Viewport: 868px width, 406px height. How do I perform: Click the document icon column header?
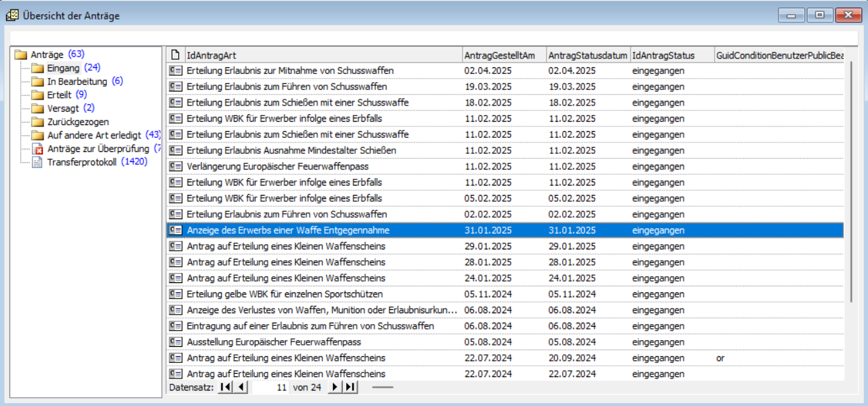click(175, 55)
